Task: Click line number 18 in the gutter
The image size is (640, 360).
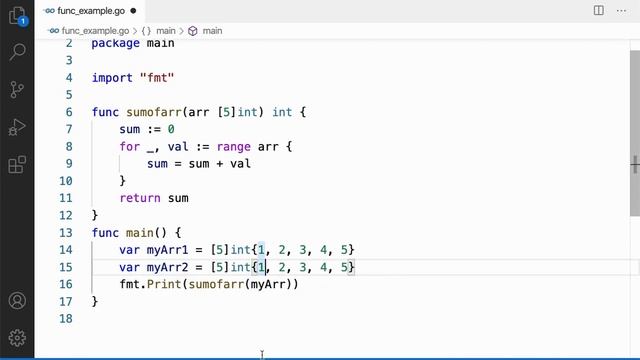Action: (66, 319)
